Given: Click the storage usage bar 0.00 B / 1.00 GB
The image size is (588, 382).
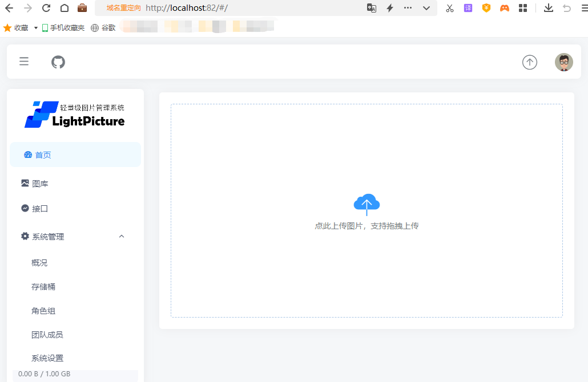Looking at the screenshot, I should tap(45, 374).
